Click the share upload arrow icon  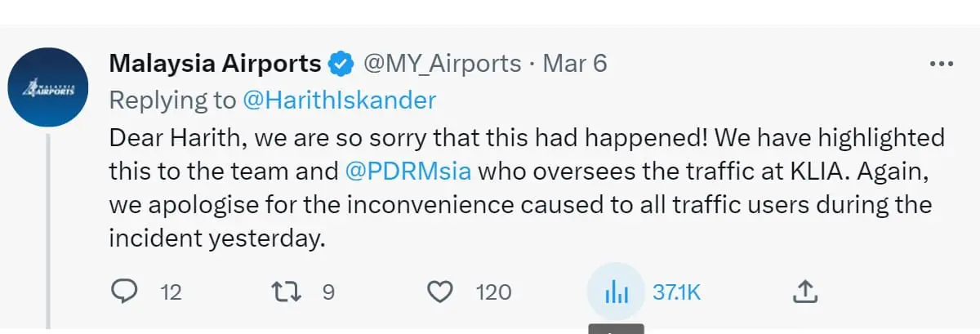[x=805, y=292]
